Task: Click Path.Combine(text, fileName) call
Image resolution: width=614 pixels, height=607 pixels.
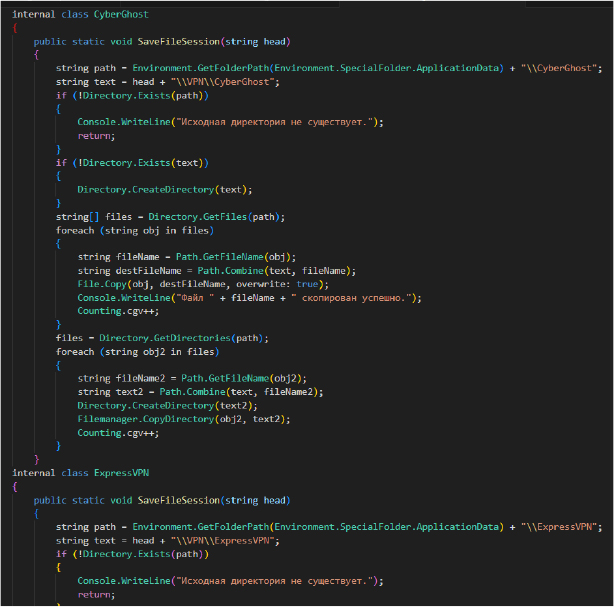Action: tap(274, 271)
